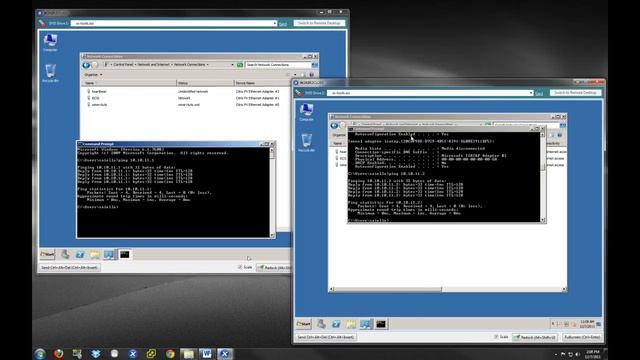Click help icon in left Network Connections toolbar
Image resolution: width=640 pixels, height=360 pixels.
coord(312,75)
